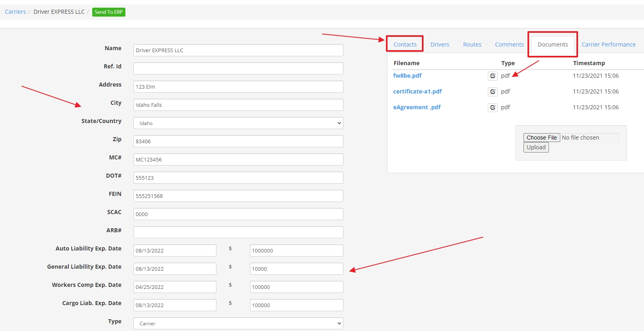The width and height of the screenshot is (644, 331).
Task: Click edit icon for certificate-a1.pdf row
Action: coord(492,92)
